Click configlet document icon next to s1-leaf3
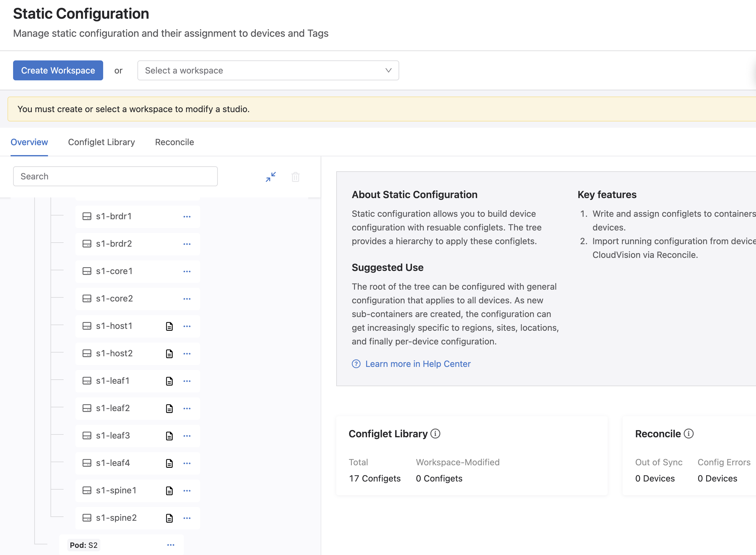756x555 pixels. 169,436
